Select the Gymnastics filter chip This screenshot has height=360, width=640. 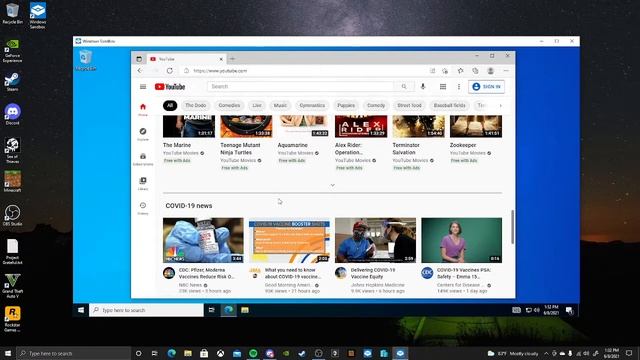[312, 105]
